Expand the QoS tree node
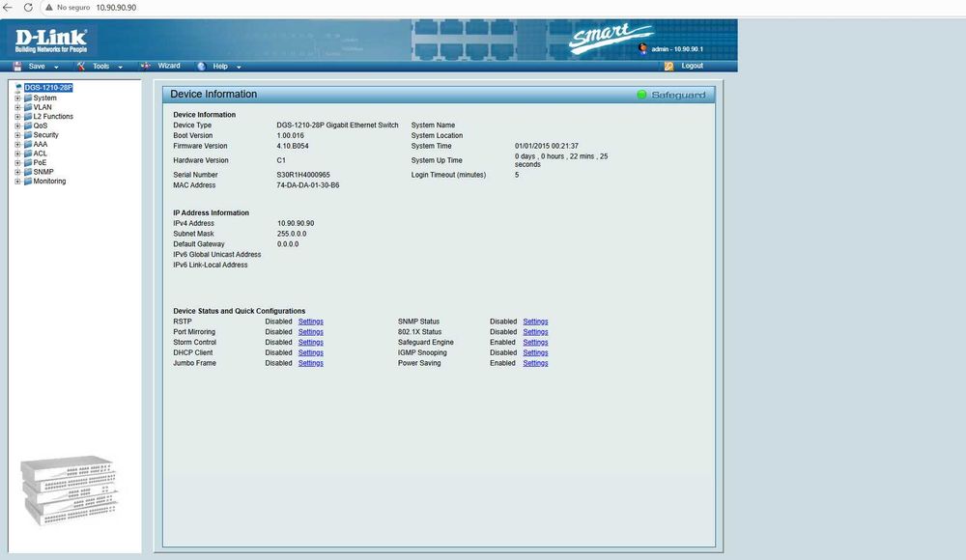 tap(17, 126)
